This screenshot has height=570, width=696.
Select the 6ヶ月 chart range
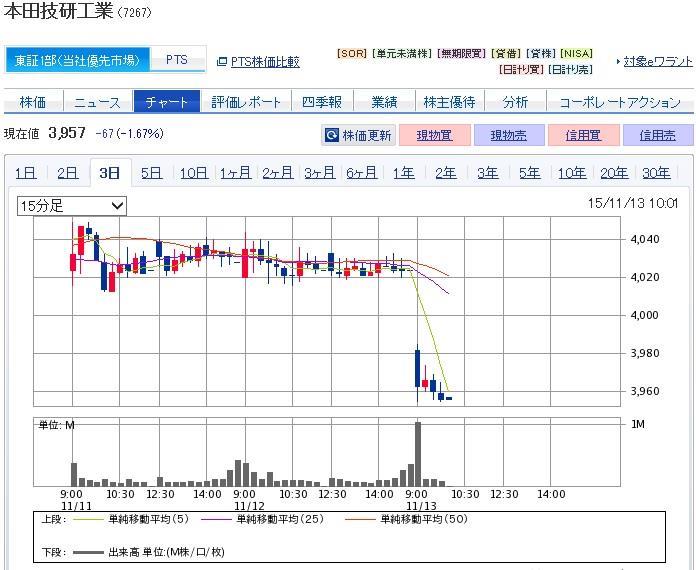click(362, 172)
